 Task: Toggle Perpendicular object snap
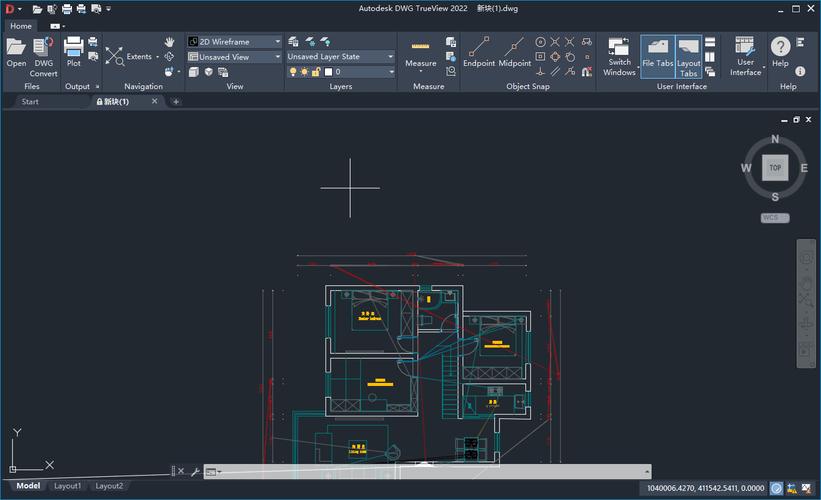540,72
